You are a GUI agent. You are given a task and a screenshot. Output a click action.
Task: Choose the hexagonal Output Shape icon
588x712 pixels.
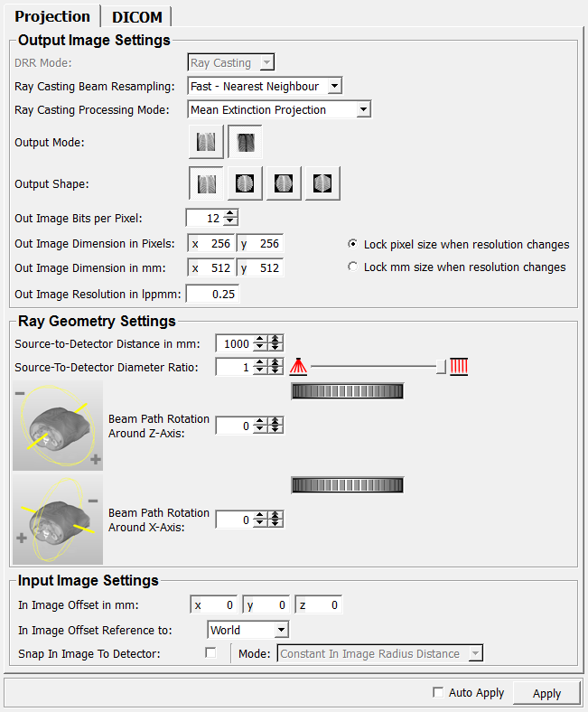click(322, 183)
